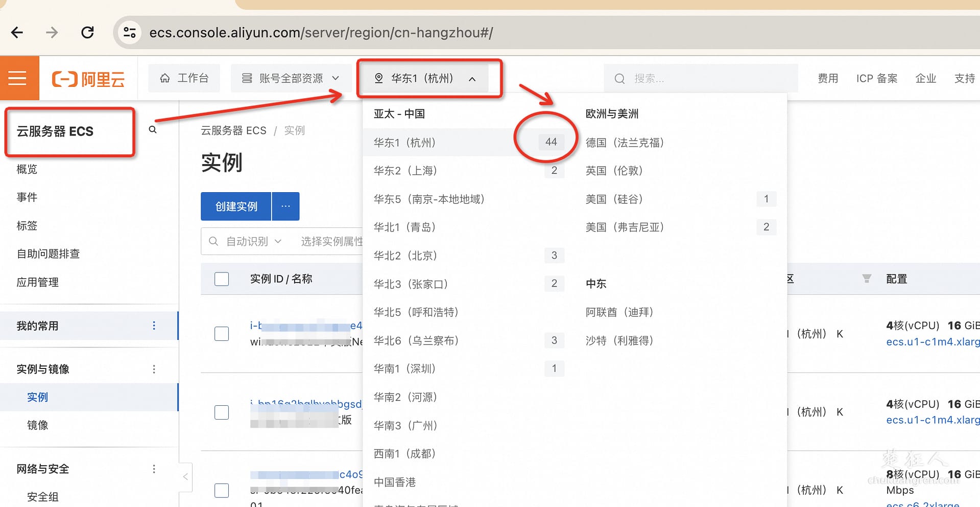The image size is (980, 507).
Task: Select 美国（硅谷）region
Action: coord(614,199)
